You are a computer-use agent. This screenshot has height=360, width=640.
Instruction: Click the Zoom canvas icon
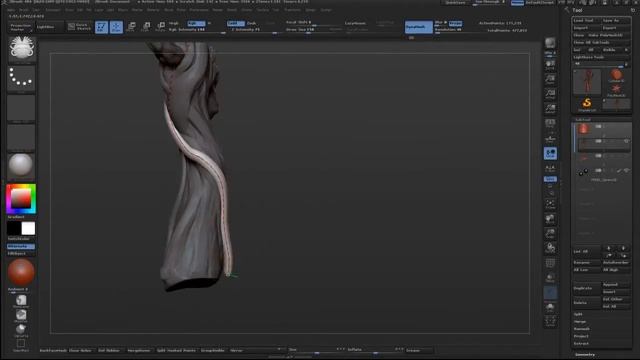coord(550,80)
